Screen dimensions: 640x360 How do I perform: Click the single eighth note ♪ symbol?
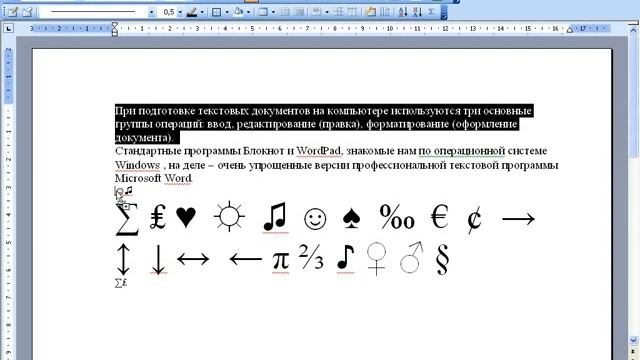click(345, 258)
